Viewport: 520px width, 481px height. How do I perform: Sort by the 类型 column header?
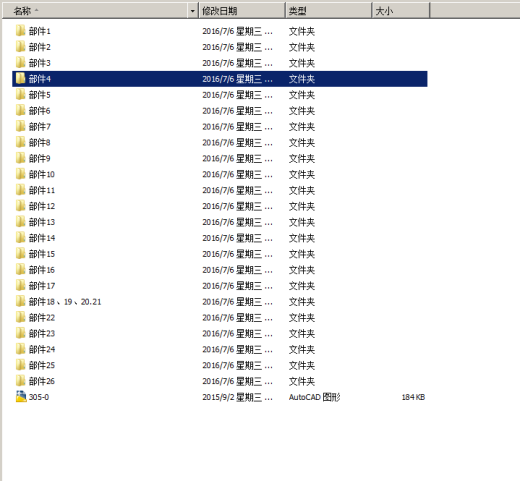click(329, 11)
